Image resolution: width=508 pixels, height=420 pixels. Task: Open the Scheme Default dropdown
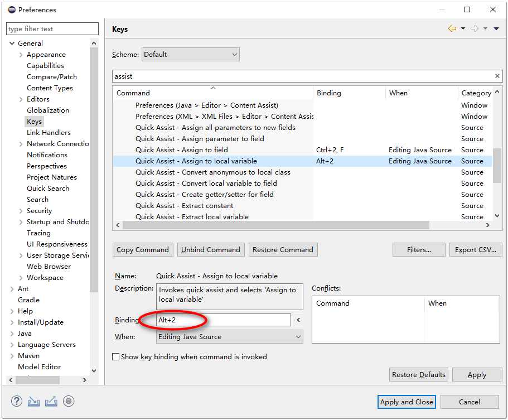tap(191, 55)
